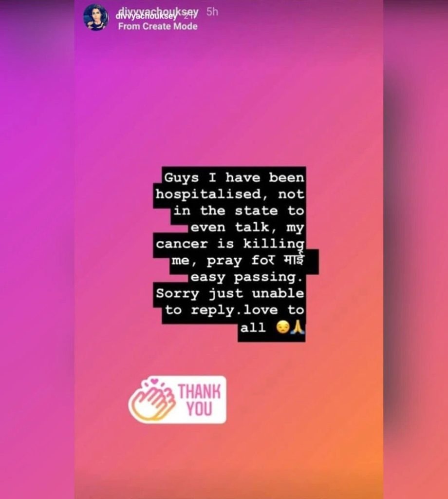The height and width of the screenshot is (499, 448).
Task: Tap the 'hospitalised, not' text line
Action: [x=229, y=194]
